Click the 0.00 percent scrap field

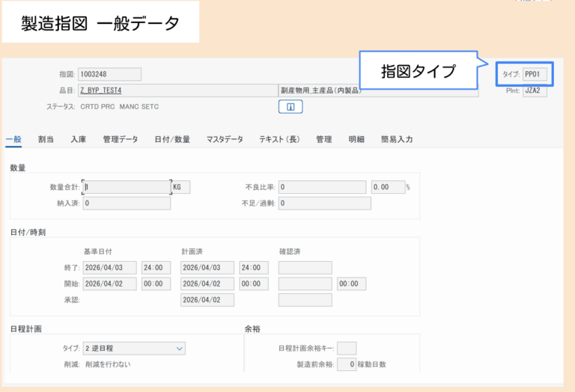pyautogui.click(x=389, y=187)
